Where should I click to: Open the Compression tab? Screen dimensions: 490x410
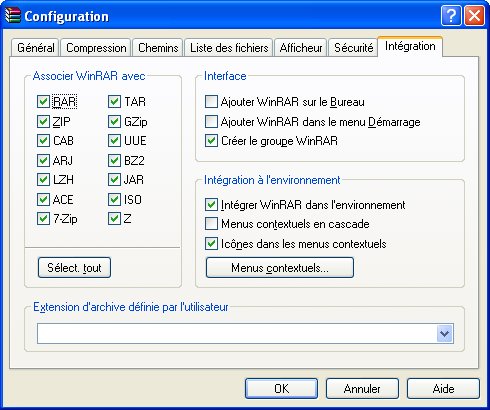[96, 48]
